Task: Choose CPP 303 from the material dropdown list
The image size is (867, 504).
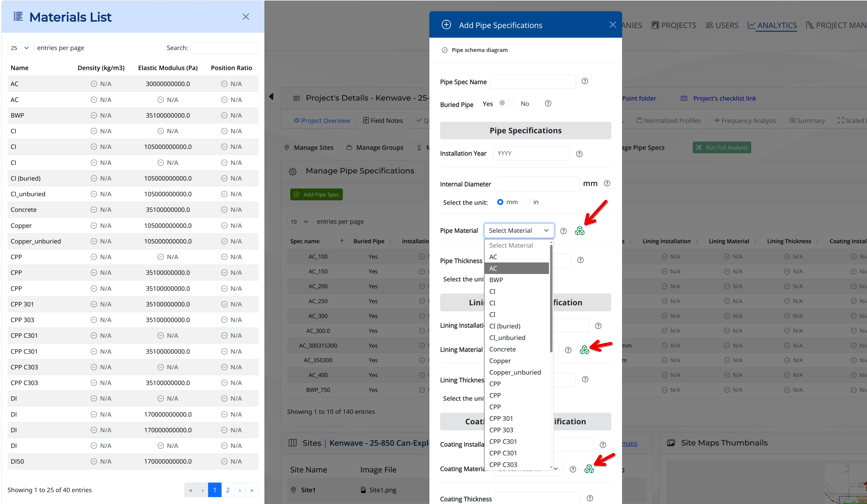Action: 517,430
